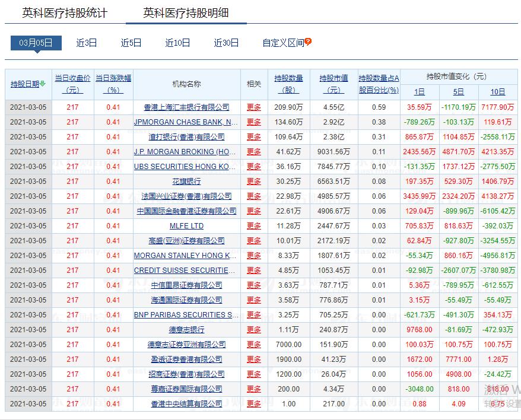Image resolution: width=521 pixels, height=420 pixels.
Task: Select the 03月05日 date filter
Action: 36,43
